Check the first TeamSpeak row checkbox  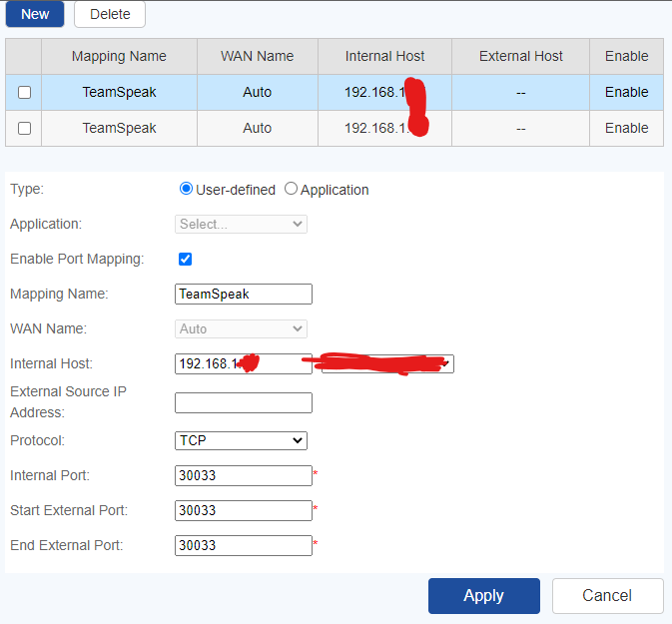click(x=24, y=92)
